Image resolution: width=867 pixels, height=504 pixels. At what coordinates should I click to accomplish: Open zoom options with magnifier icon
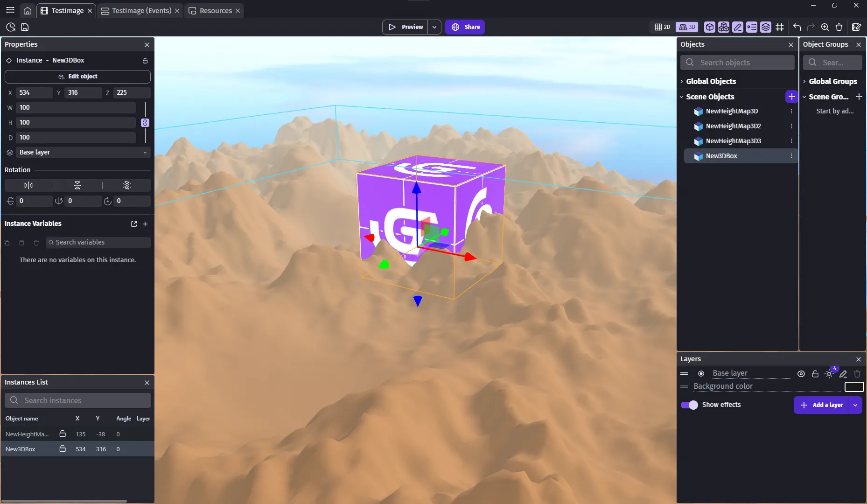click(x=825, y=27)
